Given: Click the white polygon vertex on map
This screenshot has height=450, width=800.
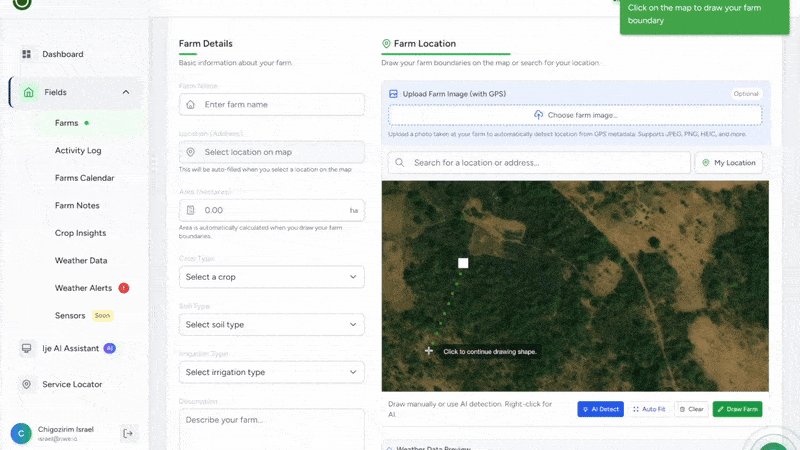Looking at the screenshot, I should pos(463,263).
